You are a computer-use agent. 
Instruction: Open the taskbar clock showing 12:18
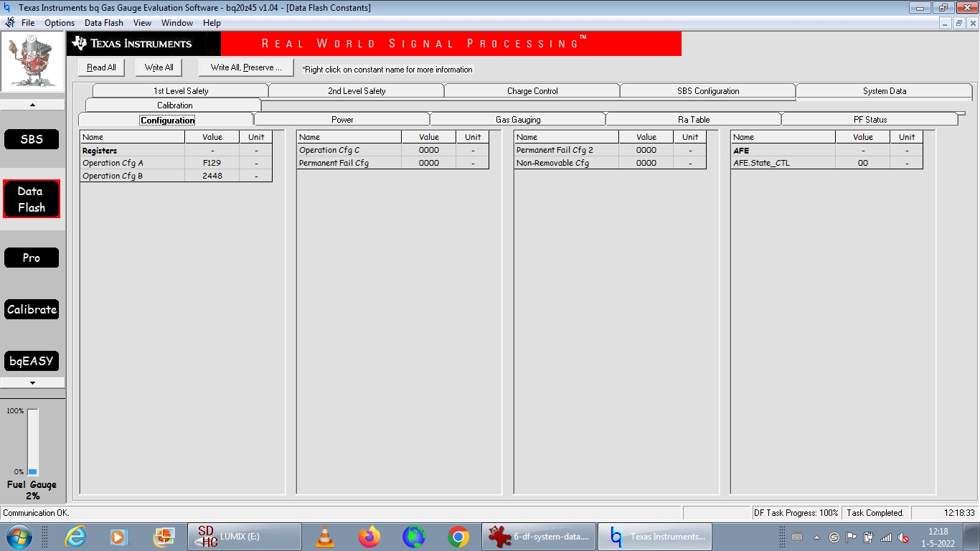pos(938,537)
